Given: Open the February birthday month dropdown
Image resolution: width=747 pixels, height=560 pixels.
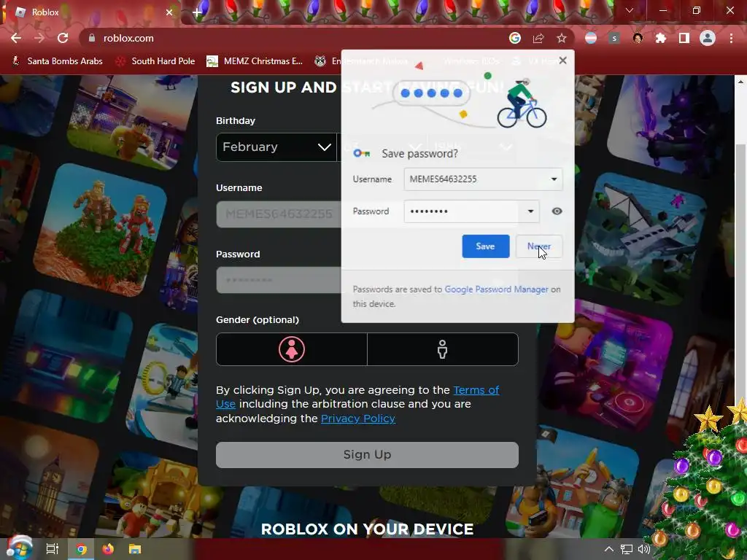Looking at the screenshot, I should tap(276, 147).
